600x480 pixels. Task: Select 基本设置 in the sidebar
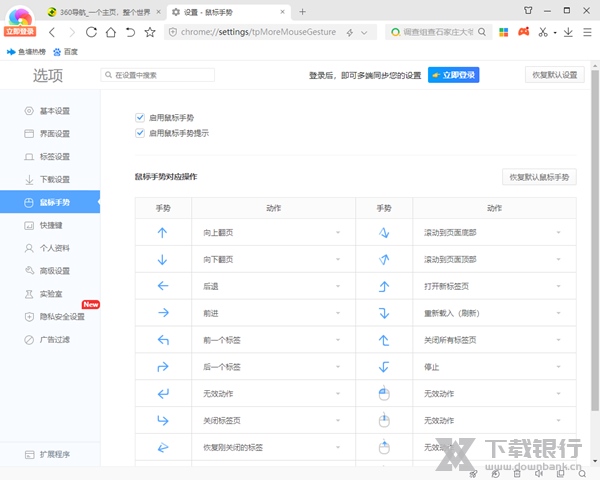(54, 110)
